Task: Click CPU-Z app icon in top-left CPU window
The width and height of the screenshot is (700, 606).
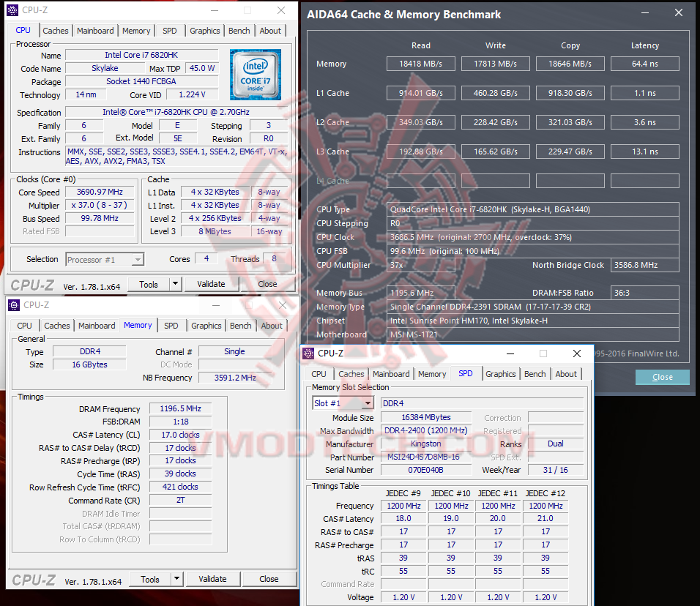Action: [x=13, y=10]
